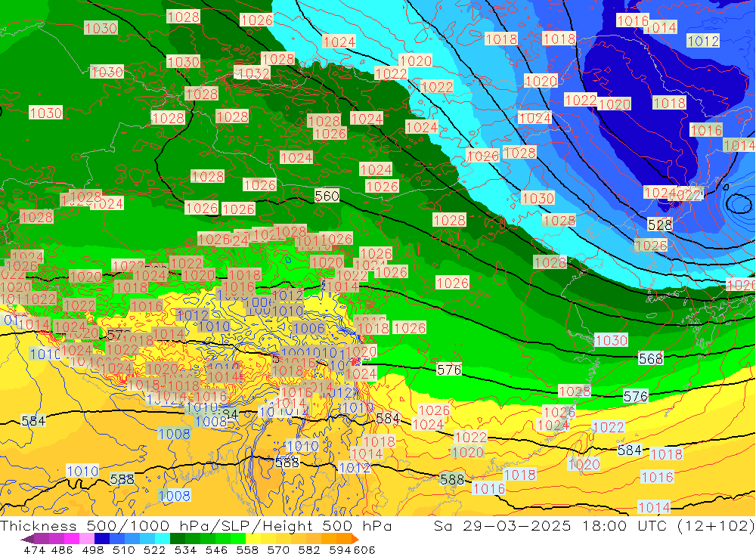Click the legend value 582
756x554 pixels.
309,549
